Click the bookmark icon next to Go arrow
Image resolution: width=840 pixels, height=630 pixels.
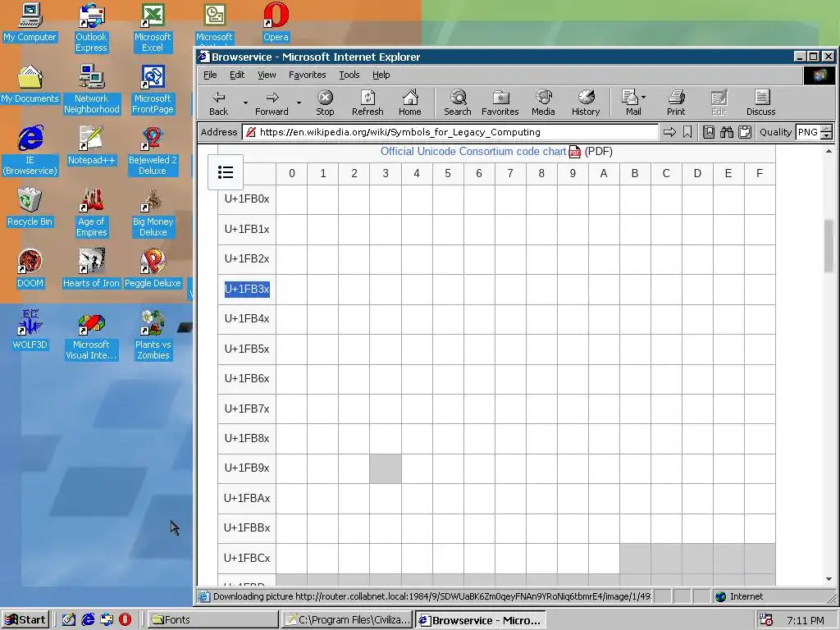(x=687, y=132)
